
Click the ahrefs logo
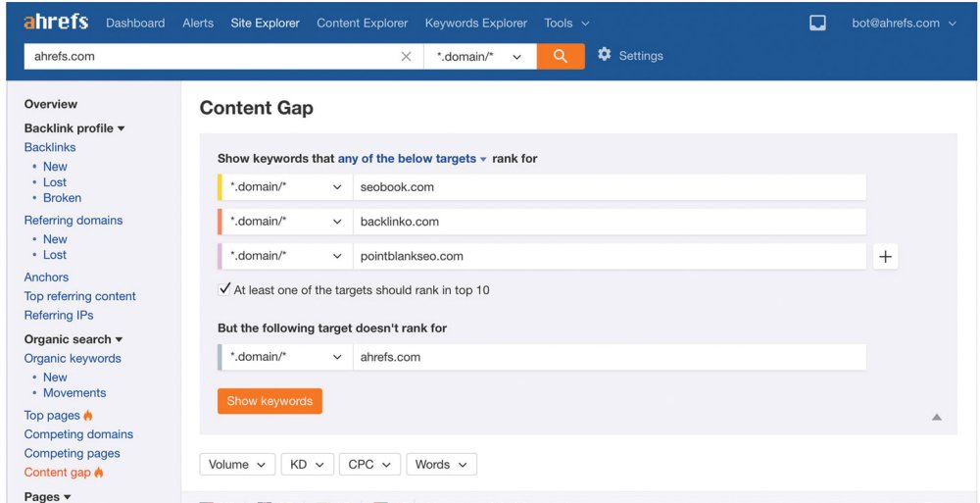tap(56, 23)
